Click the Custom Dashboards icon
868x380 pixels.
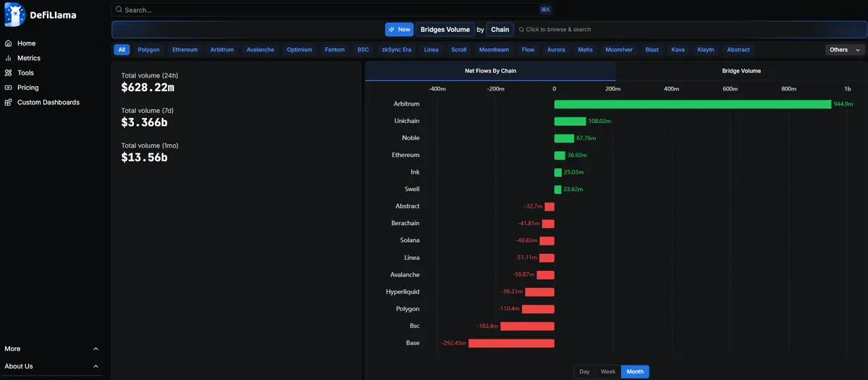coord(8,102)
